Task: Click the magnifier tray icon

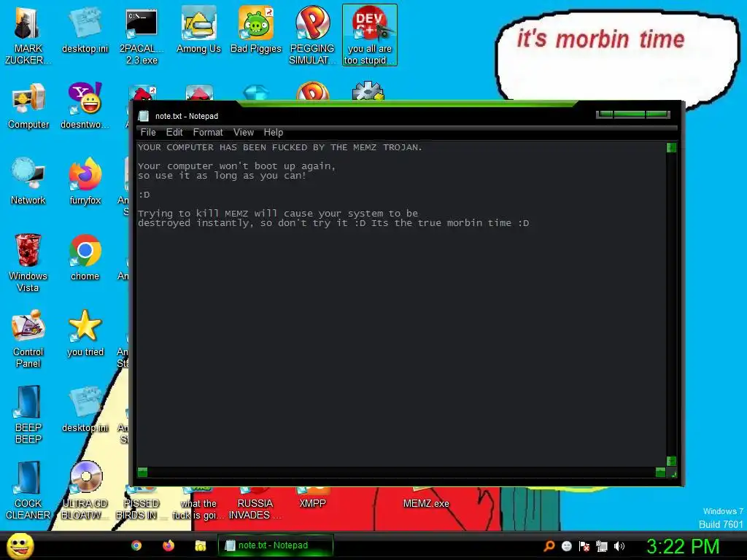Action: 549,546
